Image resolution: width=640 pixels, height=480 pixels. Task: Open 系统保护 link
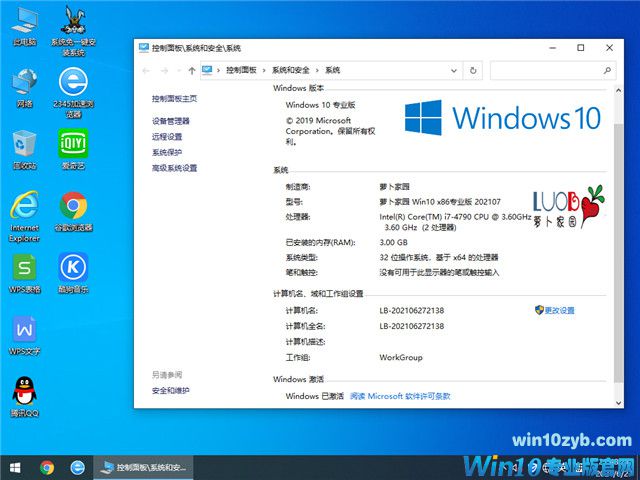coord(167,153)
